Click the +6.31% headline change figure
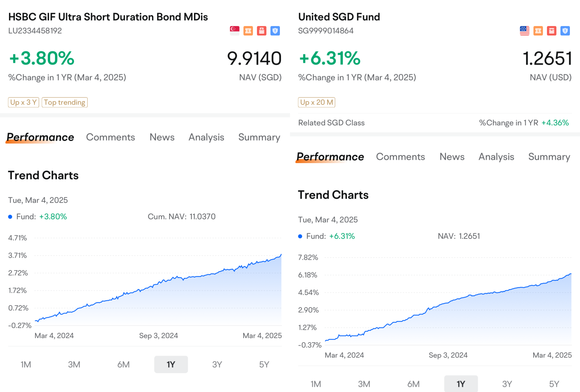580x392 pixels. pyautogui.click(x=330, y=58)
